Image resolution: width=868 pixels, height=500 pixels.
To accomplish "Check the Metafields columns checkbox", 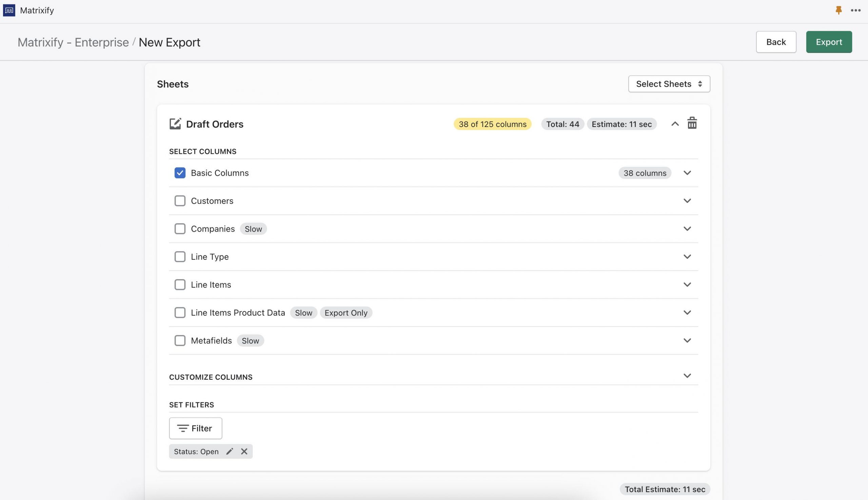I will 180,340.
